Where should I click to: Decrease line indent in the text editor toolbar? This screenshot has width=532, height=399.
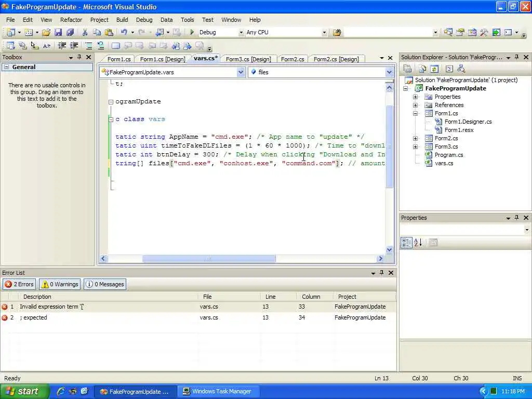click(62, 46)
